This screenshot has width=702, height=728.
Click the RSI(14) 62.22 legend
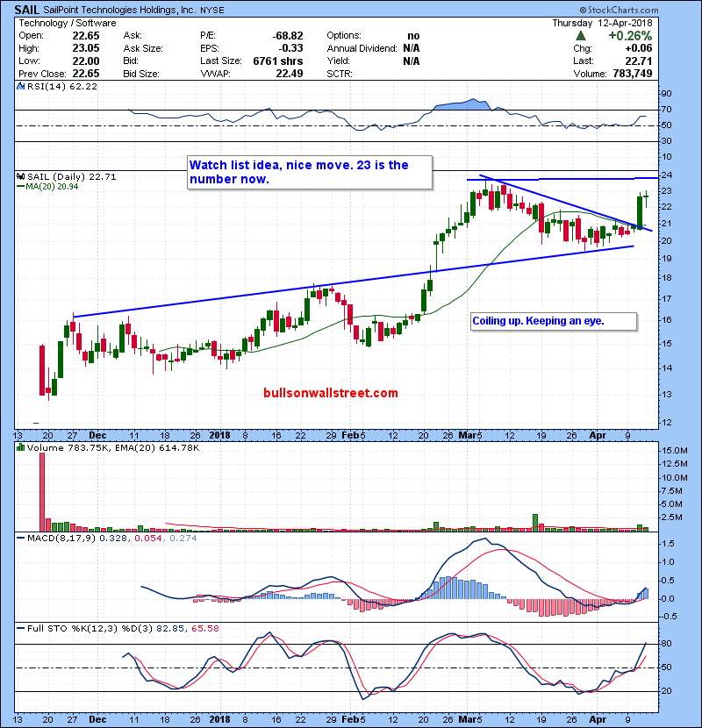[62, 86]
